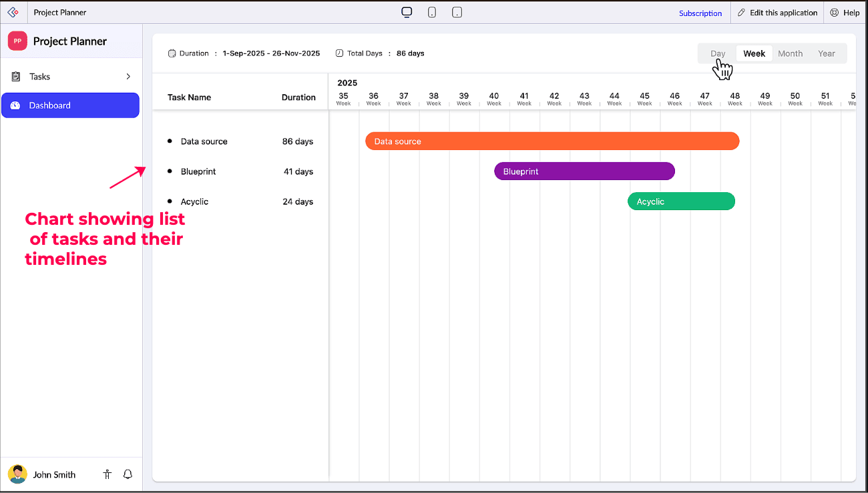
Task: Switch to tablet preview device icon
Action: (432, 13)
